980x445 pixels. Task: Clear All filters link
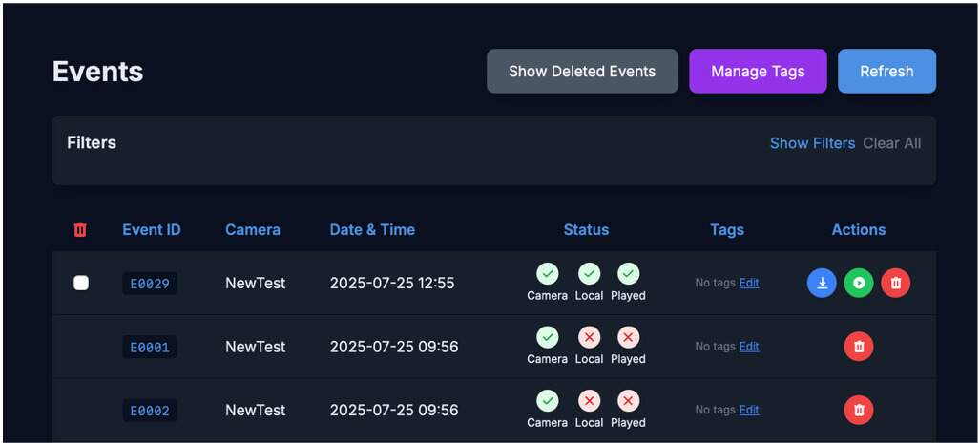click(892, 143)
